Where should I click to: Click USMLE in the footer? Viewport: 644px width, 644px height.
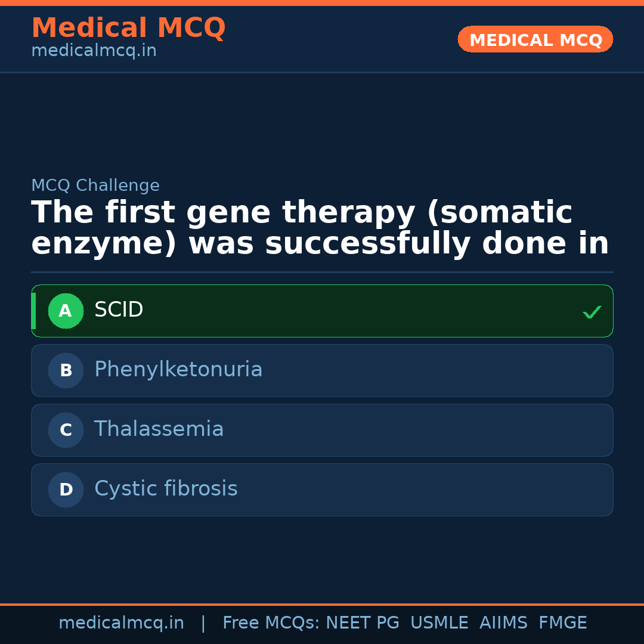click(x=439, y=623)
